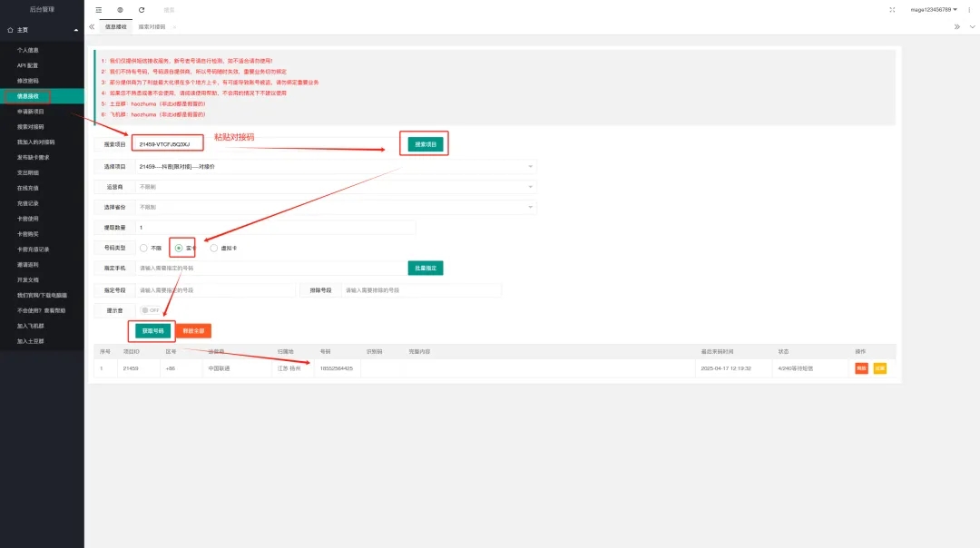Switch to the 搜索对接码 tab
This screenshot has height=548, width=980.
[x=152, y=27]
